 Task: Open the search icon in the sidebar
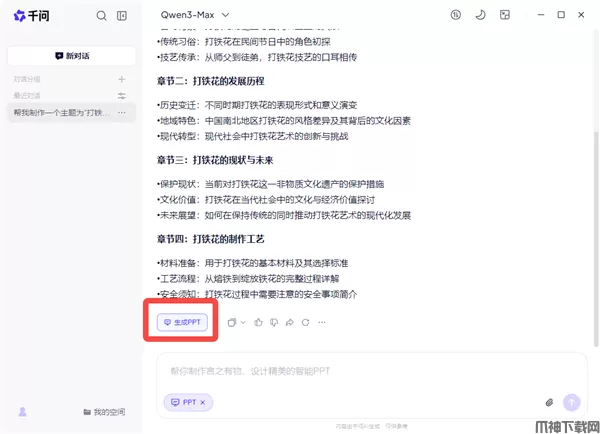click(x=101, y=16)
